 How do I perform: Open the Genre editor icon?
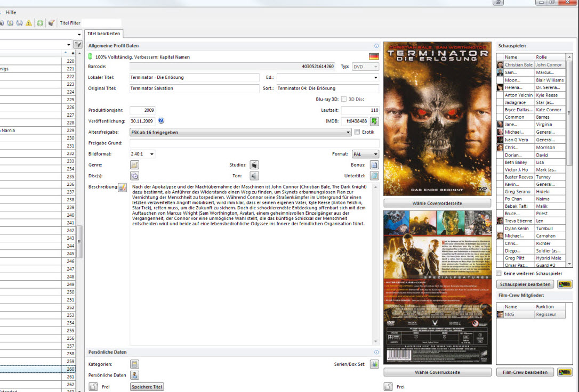(x=134, y=165)
